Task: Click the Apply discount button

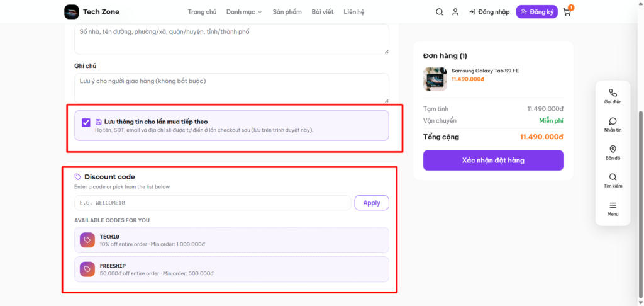Action: point(372,203)
